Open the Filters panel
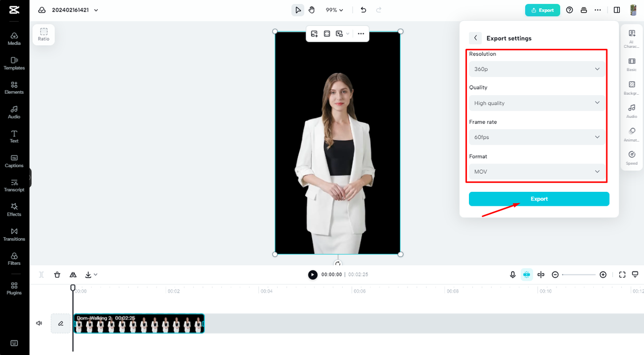 pos(14,259)
